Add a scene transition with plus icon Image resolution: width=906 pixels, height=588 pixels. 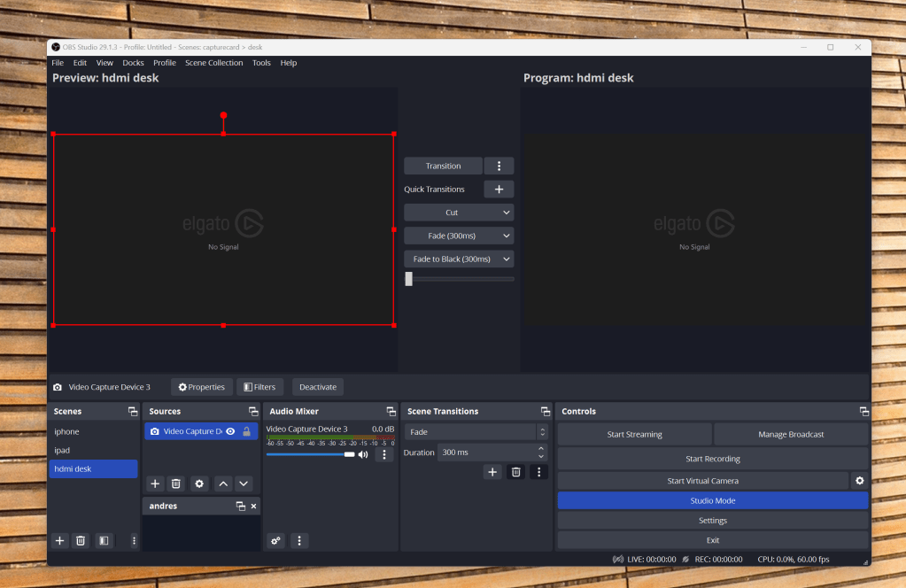492,472
